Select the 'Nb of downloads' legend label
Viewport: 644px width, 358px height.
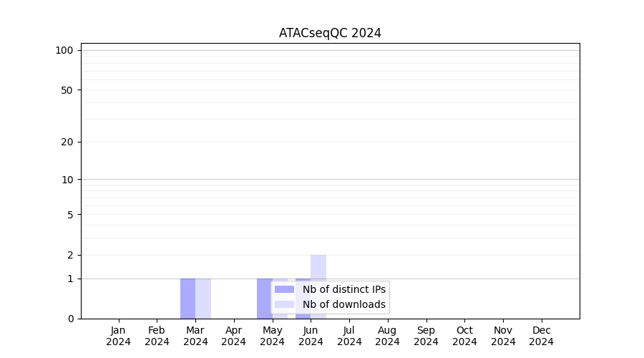pos(343,304)
